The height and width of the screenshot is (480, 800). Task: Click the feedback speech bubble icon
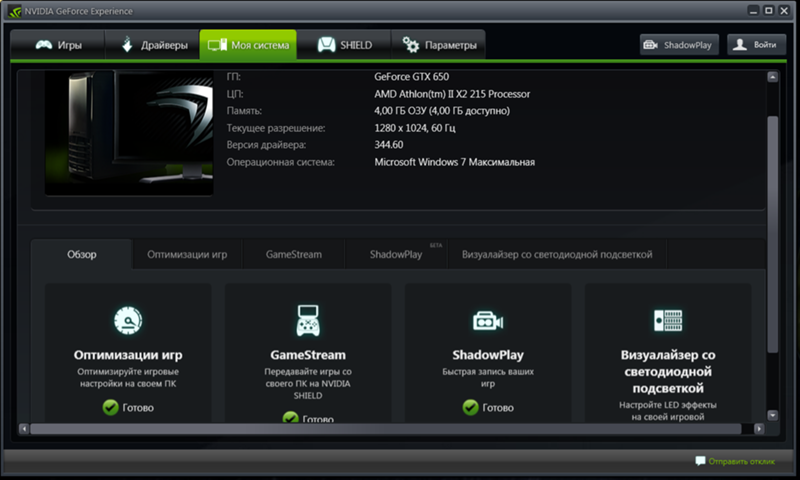(700, 461)
